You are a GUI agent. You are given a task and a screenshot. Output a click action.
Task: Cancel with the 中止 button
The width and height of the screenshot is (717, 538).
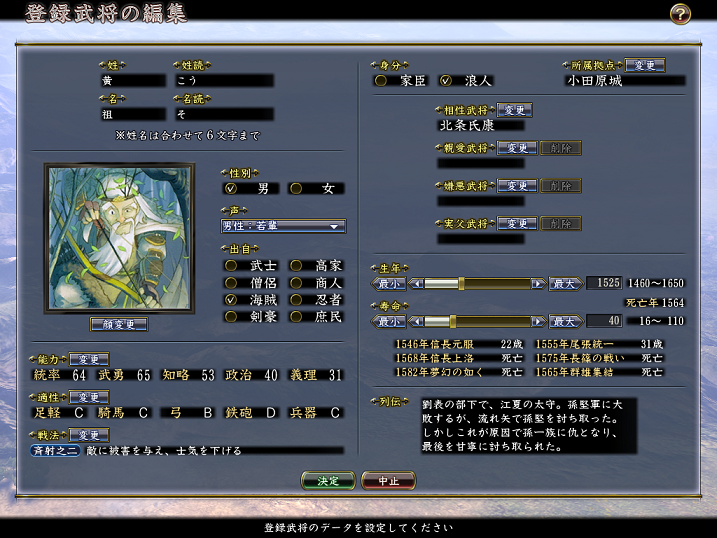(x=389, y=480)
